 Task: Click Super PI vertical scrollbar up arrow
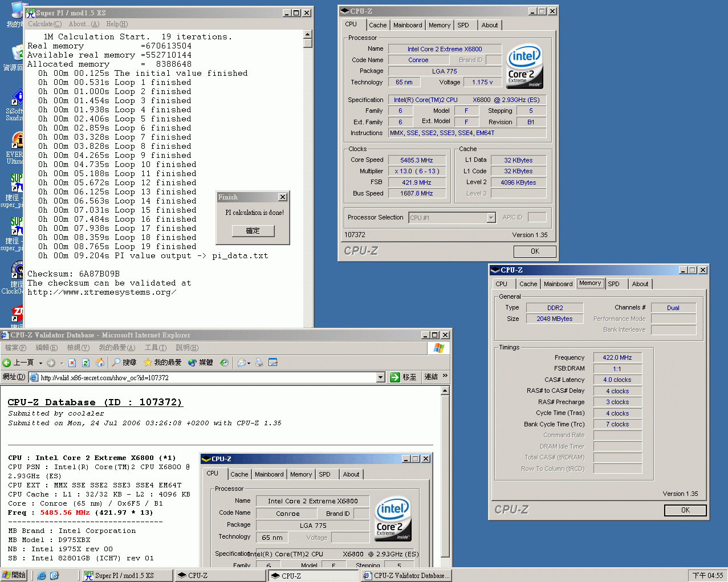pos(308,35)
